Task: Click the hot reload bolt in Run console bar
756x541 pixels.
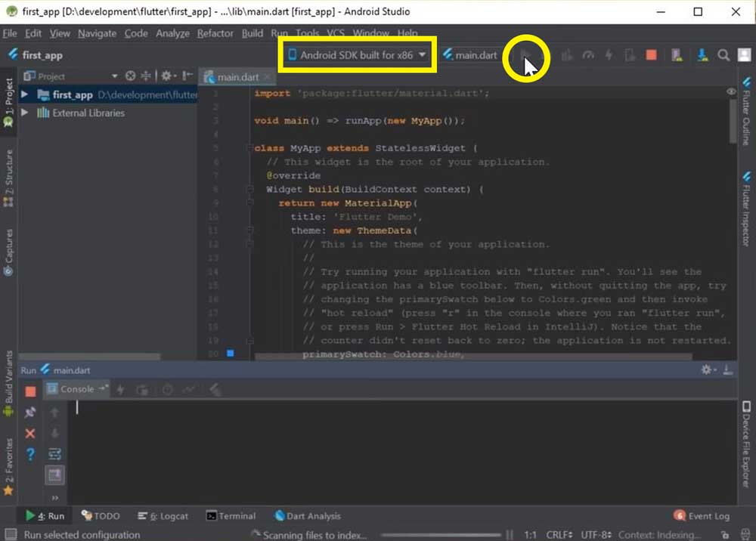Action: point(120,389)
